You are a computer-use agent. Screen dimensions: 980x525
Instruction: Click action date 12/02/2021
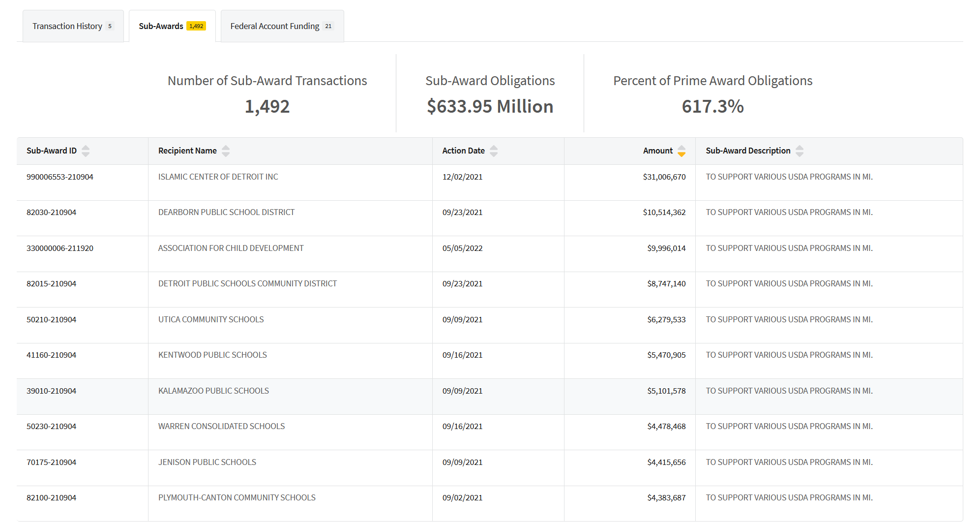point(462,177)
